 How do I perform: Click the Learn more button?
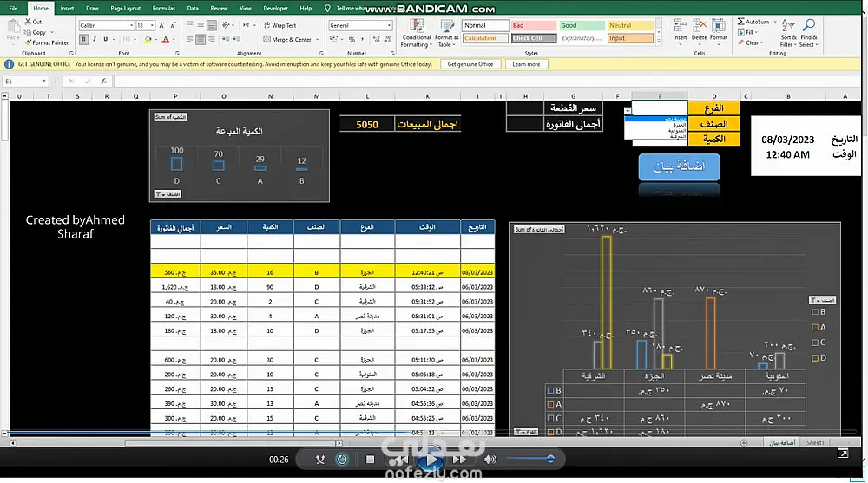point(526,64)
